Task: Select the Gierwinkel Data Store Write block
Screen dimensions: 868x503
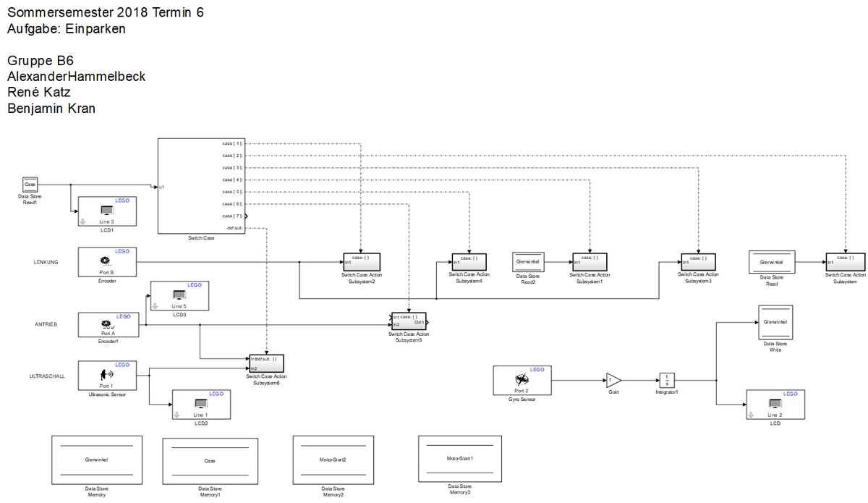Action: pyautogui.click(x=775, y=321)
